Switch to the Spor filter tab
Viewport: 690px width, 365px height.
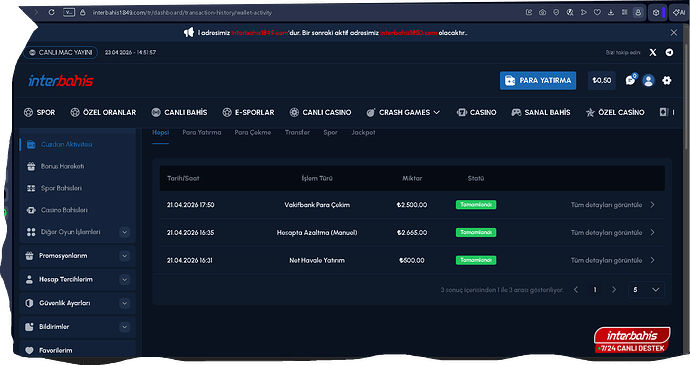pyautogui.click(x=330, y=133)
